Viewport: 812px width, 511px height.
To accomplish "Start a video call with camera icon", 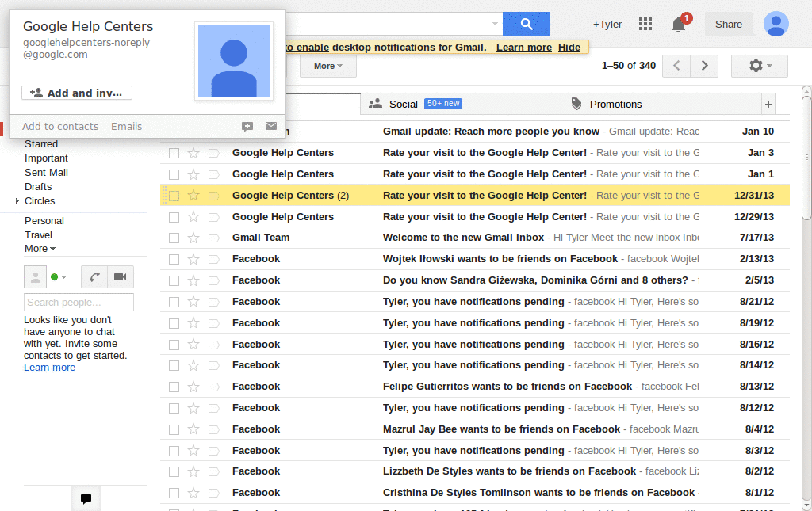I will click(x=121, y=276).
